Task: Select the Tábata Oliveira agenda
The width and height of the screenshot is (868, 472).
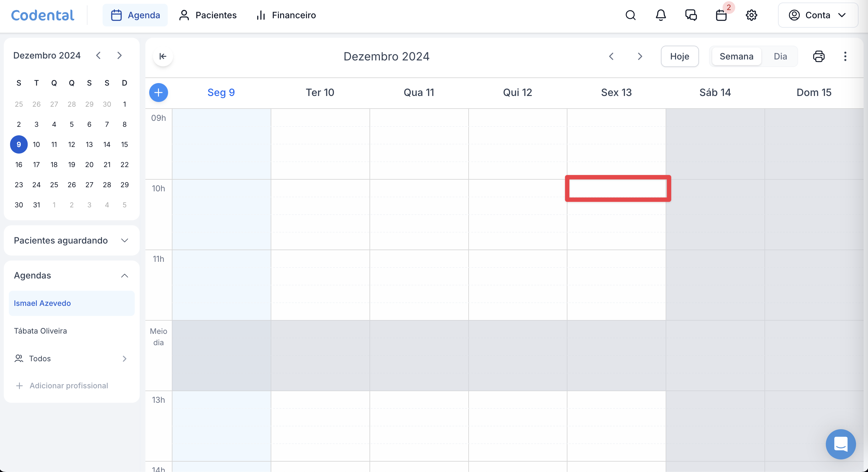Action: pos(40,330)
